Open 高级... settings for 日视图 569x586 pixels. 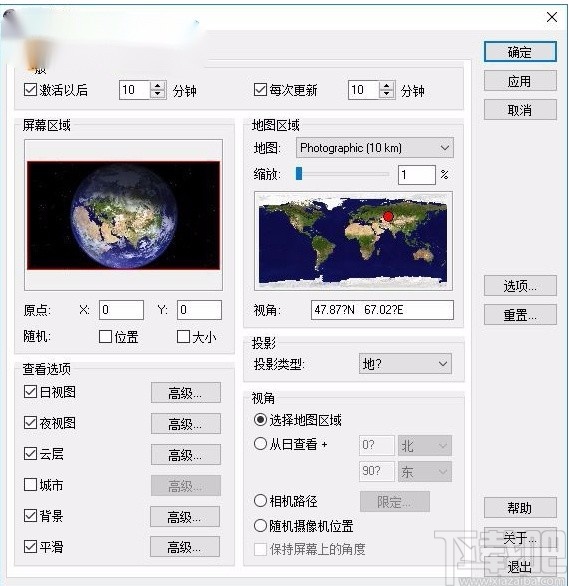pos(186,392)
